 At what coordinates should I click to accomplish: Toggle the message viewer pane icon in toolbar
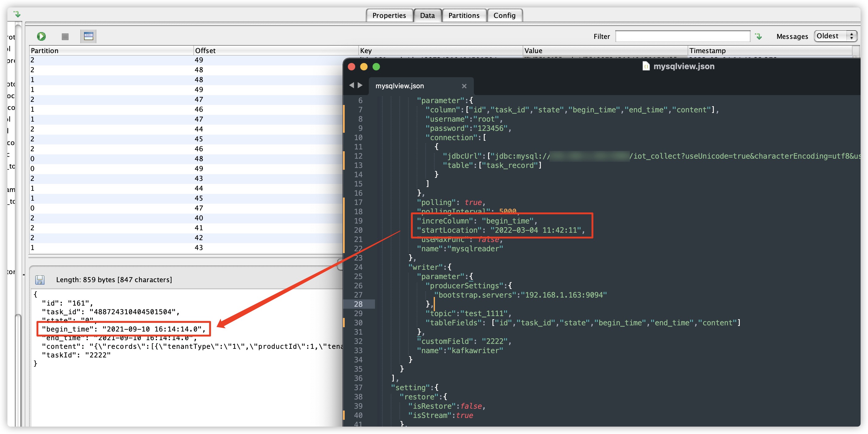[x=88, y=36]
